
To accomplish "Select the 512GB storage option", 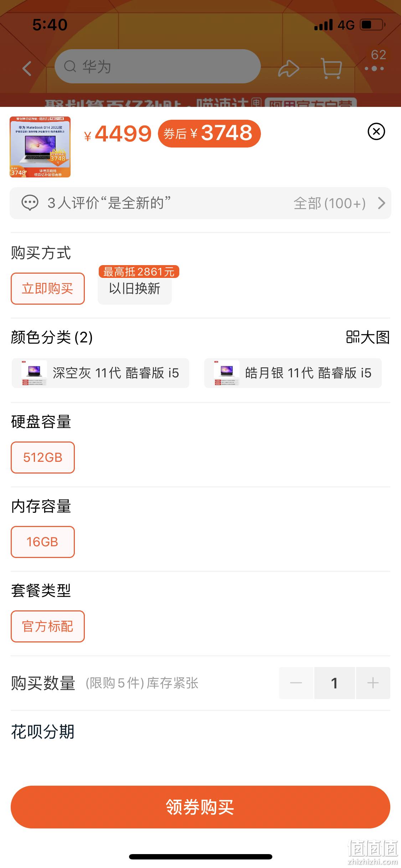I will pyautogui.click(x=43, y=458).
